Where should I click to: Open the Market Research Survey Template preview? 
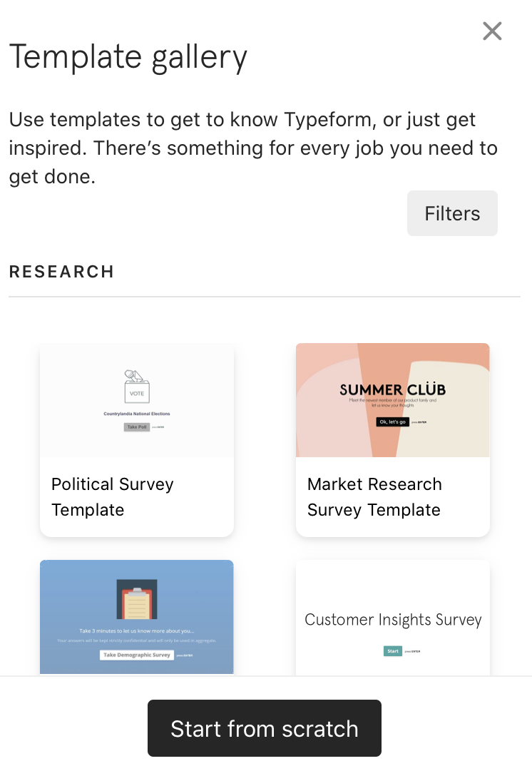[393, 400]
